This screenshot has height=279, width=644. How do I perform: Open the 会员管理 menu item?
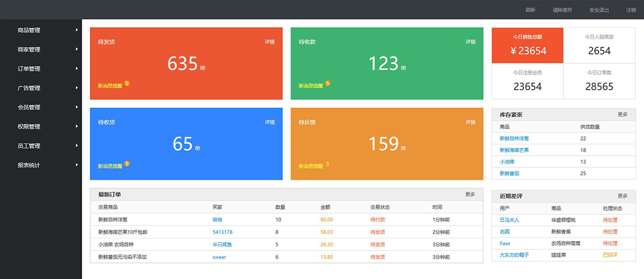coord(29,107)
